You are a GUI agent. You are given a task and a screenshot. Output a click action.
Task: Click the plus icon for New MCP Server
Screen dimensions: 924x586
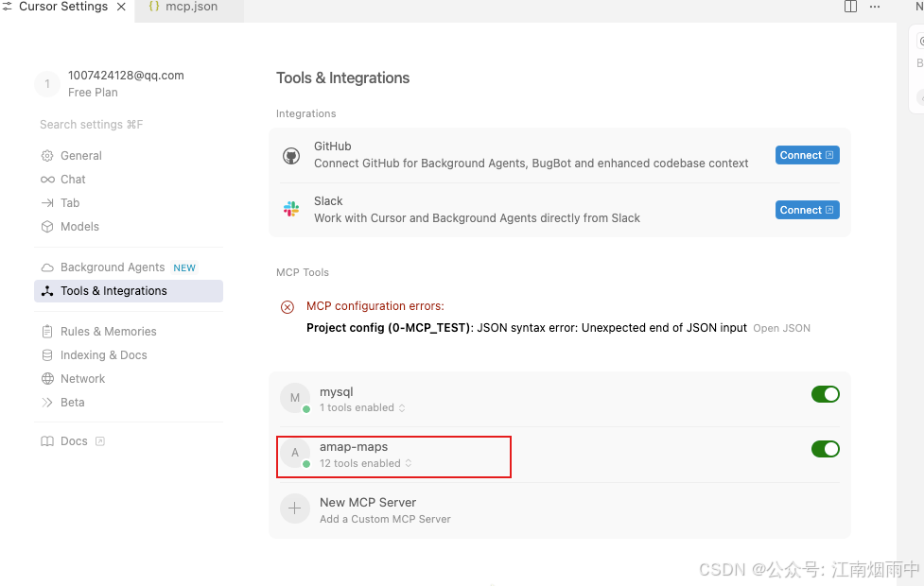(295, 508)
